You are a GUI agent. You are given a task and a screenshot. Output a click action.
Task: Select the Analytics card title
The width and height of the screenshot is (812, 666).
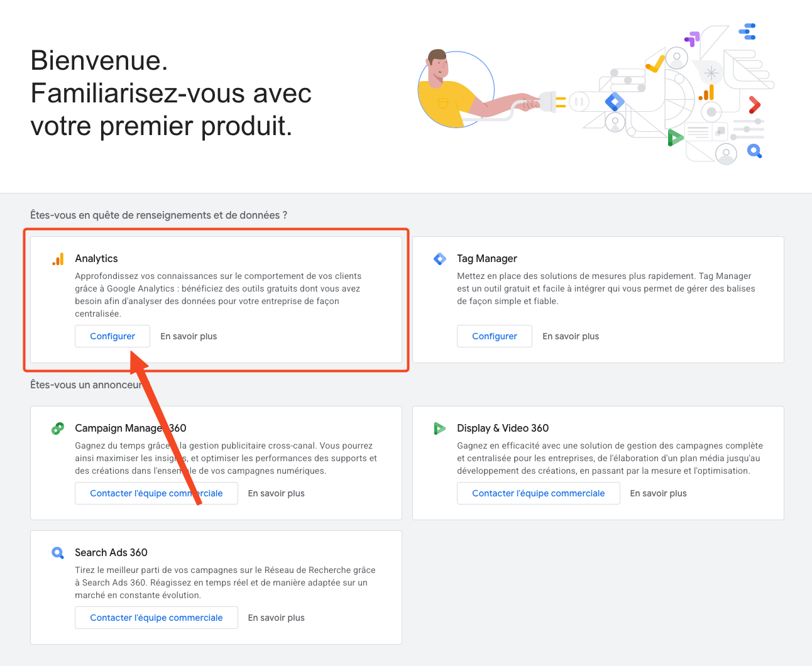[x=96, y=259]
